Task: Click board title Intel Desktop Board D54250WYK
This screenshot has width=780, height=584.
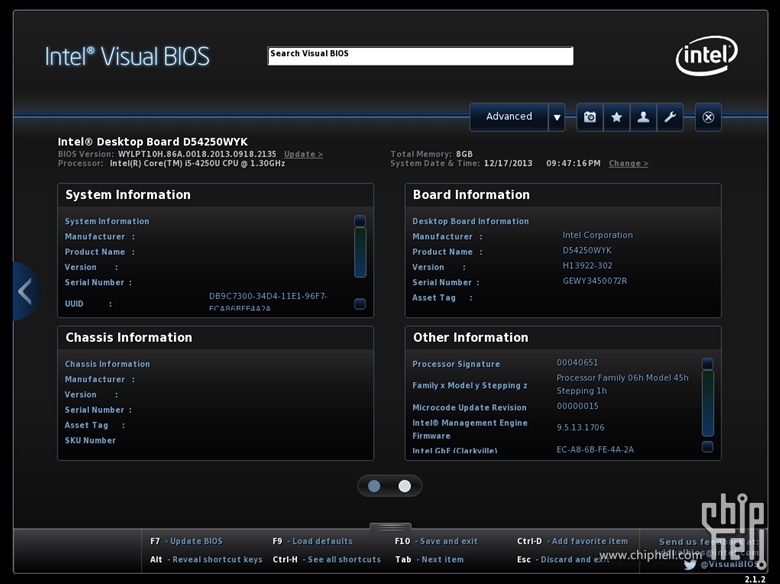Action: (153, 142)
